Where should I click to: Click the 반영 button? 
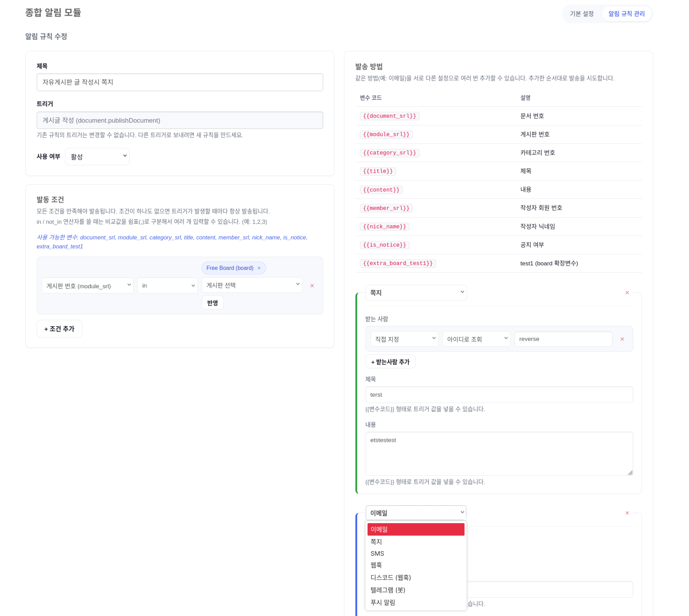[212, 303]
